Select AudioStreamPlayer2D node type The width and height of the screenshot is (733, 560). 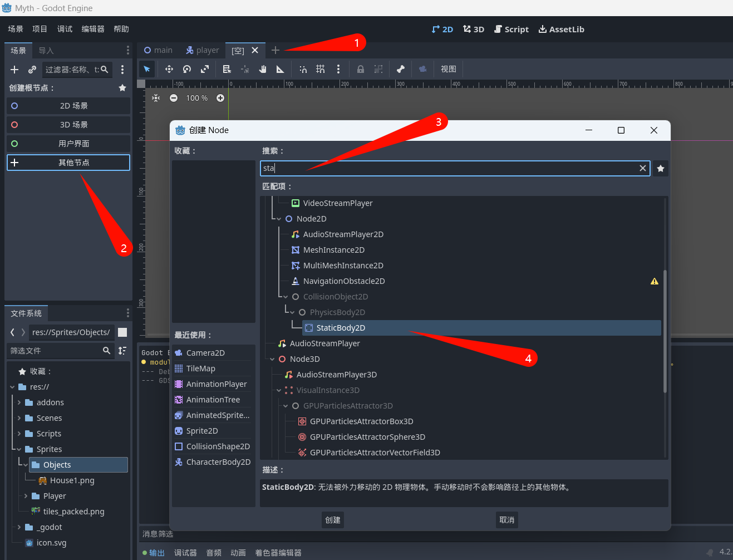pos(343,234)
